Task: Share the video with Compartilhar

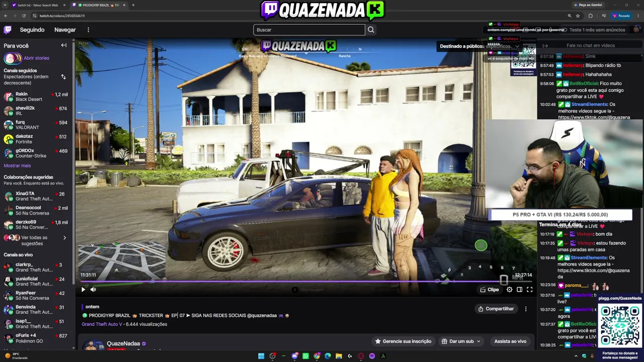Action: tap(496, 309)
